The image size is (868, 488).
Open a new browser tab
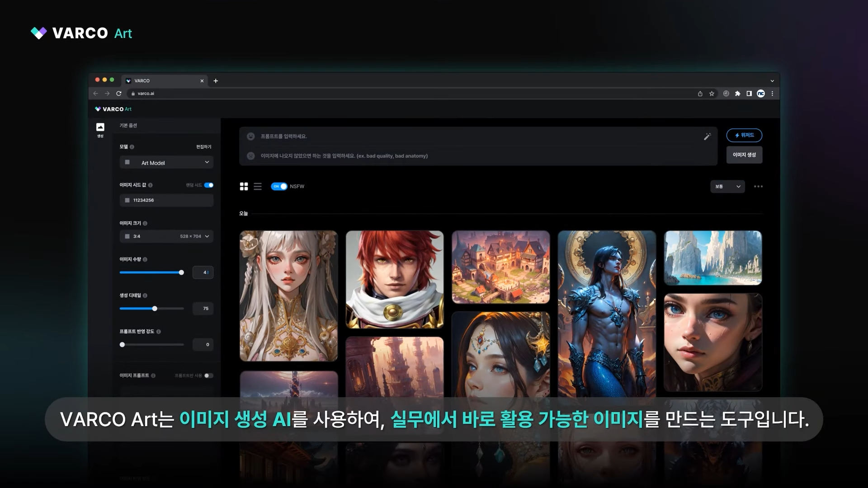pos(216,80)
